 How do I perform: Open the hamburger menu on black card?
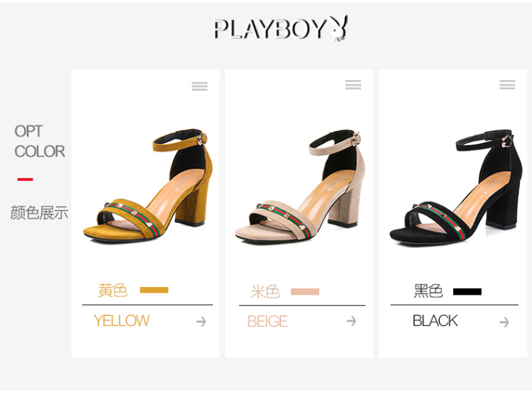click(x=507, y=85)
